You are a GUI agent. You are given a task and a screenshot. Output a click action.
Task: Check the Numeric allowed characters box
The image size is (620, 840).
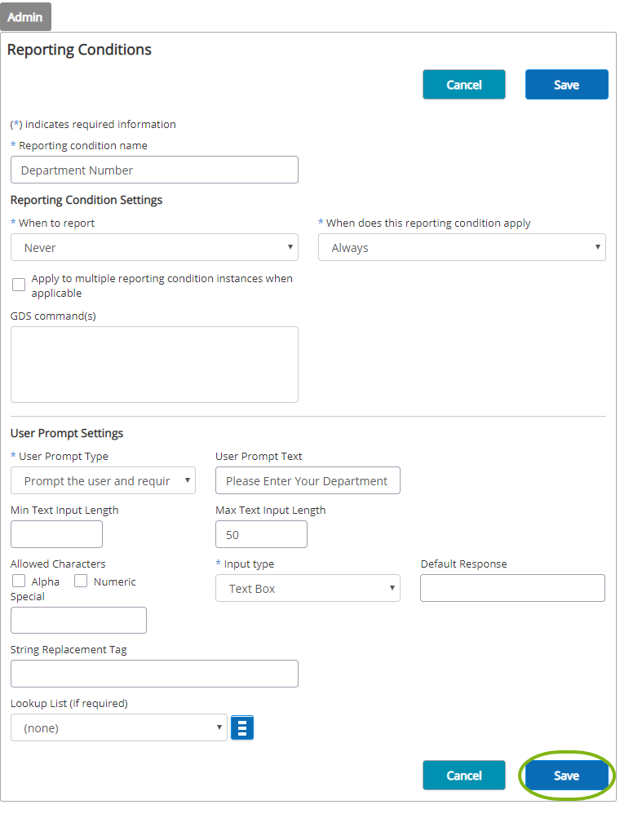(81, 581)
